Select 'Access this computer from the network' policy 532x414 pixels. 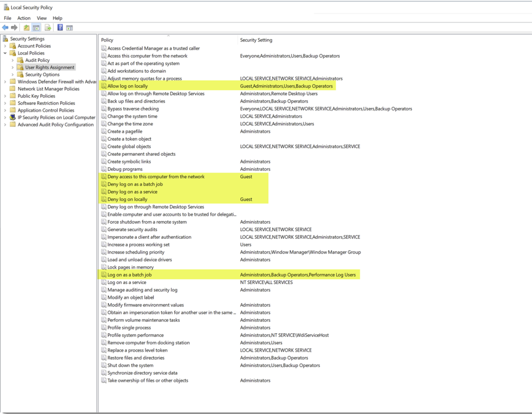click(147, 56)
